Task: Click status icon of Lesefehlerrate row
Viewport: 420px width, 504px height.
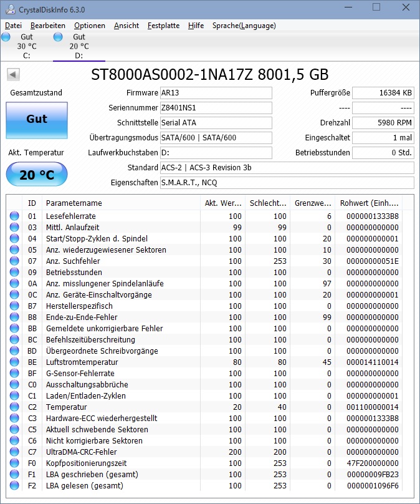Action: click(x=14, y=216)
